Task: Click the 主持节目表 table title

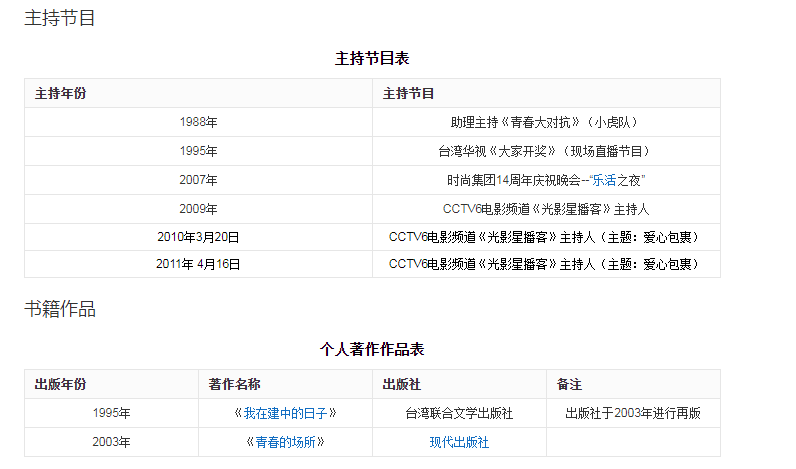Action: click(372, 58)
